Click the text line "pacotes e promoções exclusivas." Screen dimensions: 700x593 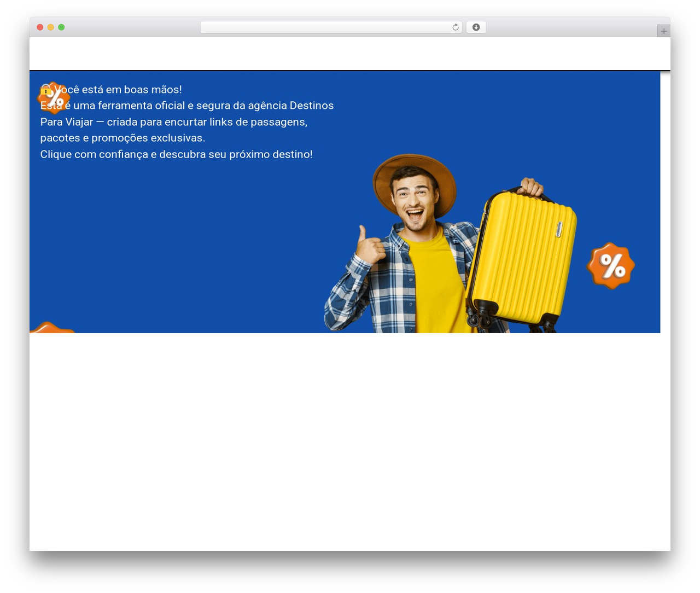tap(122, 138)
